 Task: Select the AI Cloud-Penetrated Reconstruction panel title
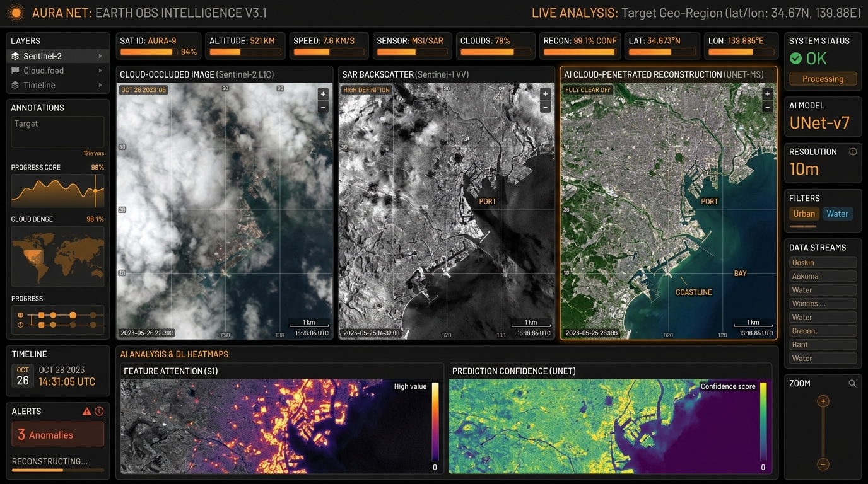(664, 74)
